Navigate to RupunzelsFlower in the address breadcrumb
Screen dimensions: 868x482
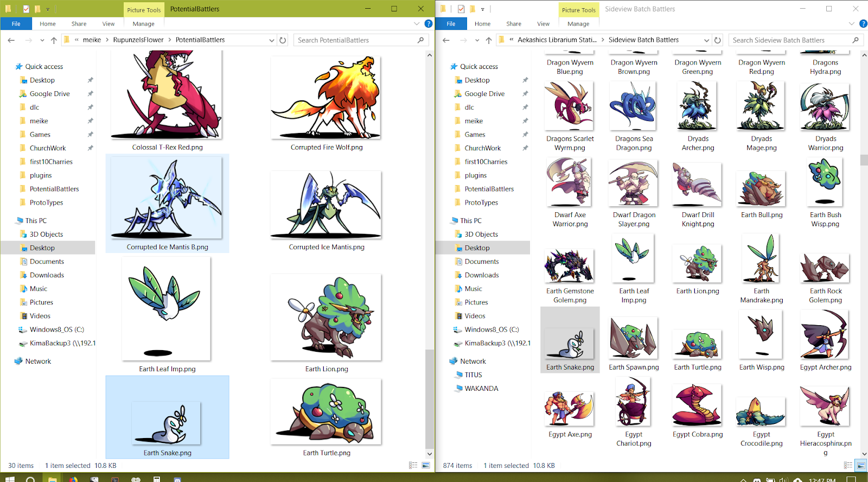[x=138, y=40]
